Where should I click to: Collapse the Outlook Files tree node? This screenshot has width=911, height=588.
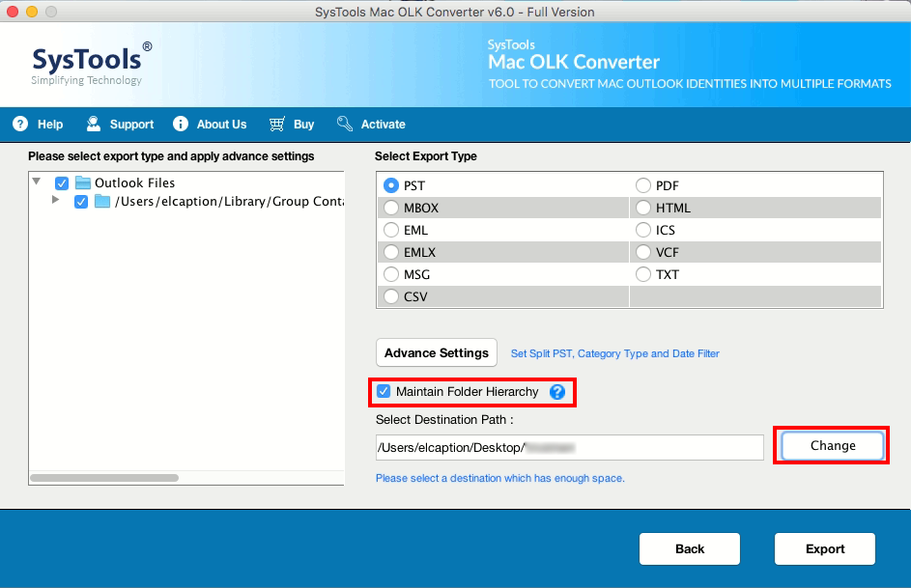(x=37, y=182)
